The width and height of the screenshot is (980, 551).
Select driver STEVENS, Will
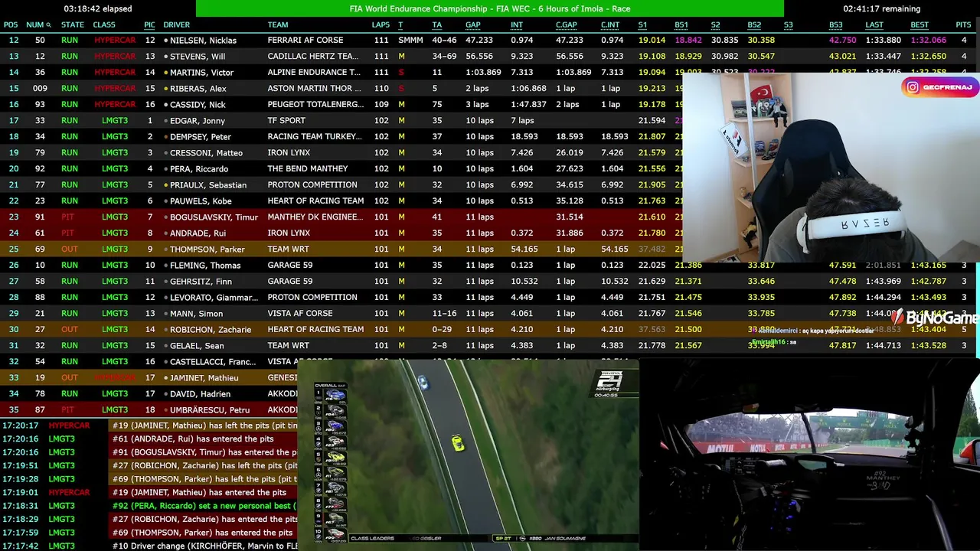[x=198, y=57]
